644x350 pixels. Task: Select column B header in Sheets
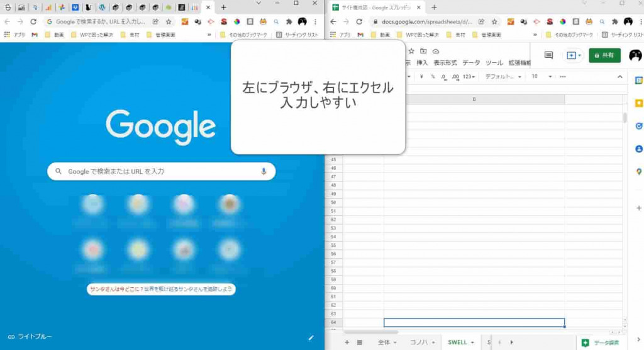click(474, 99)
